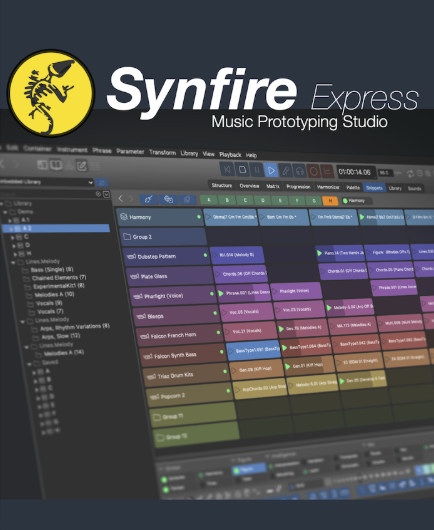Expand the top-level Library node
This screenshot has height=530, width=434.
[2, 204]
